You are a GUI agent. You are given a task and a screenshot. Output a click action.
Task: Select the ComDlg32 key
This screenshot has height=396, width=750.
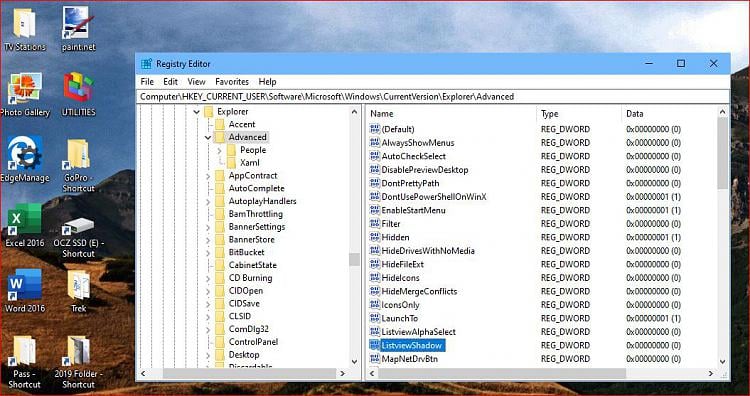click(x=248, y=329)
